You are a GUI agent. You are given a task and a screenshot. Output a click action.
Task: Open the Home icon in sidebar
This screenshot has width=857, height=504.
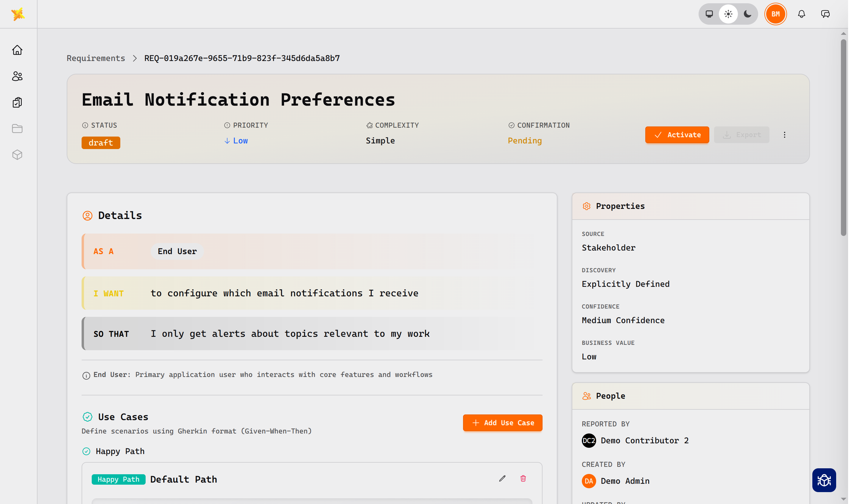pos(17,50)
